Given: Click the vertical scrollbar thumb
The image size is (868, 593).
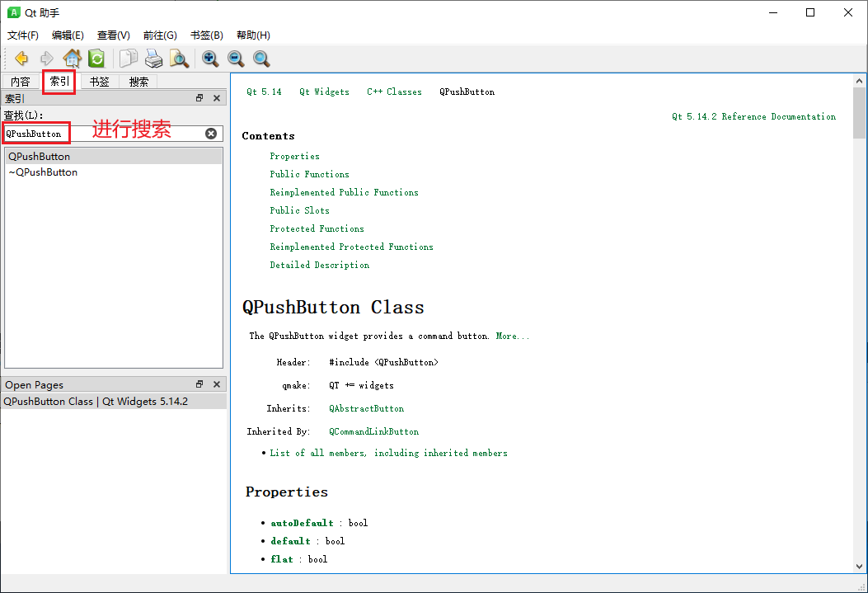Looking at the screenshot, I should [859, 113].
